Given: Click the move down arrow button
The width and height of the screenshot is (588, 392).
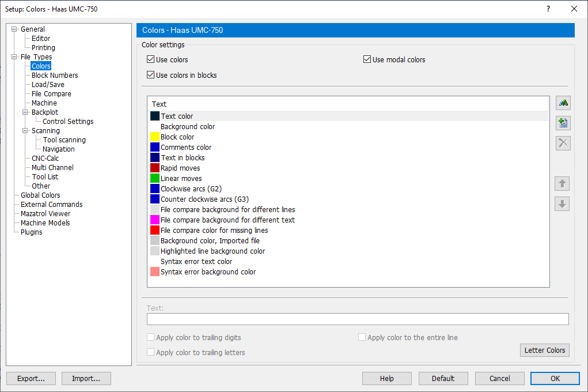Looking at the screenshot, I should (x=562, y=204).
